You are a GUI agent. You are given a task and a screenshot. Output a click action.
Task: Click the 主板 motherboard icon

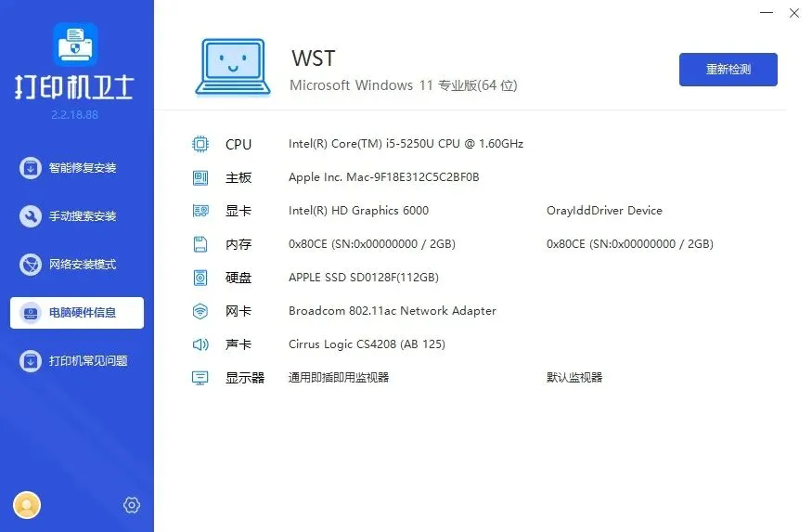200,177
